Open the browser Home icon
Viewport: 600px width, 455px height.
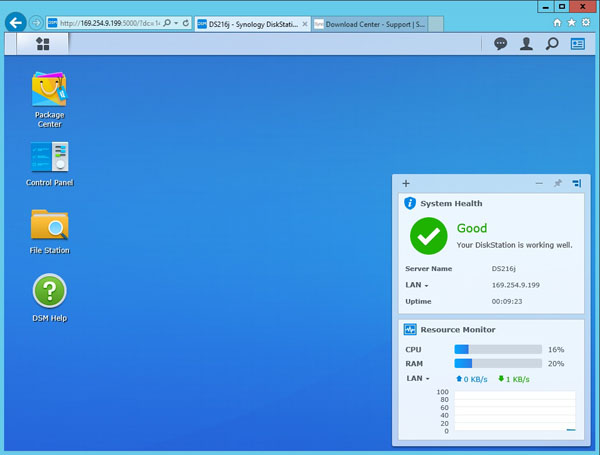pos(557,23)
